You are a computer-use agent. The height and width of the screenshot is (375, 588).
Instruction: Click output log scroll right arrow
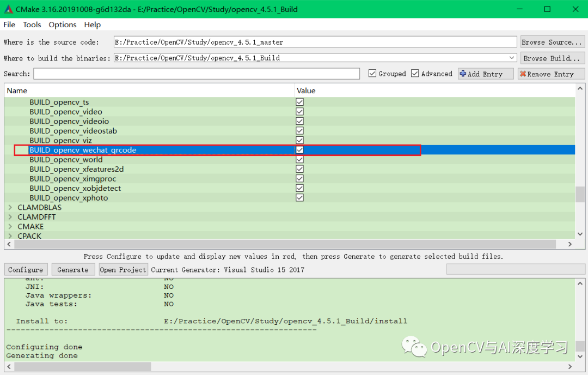point(570,366)
